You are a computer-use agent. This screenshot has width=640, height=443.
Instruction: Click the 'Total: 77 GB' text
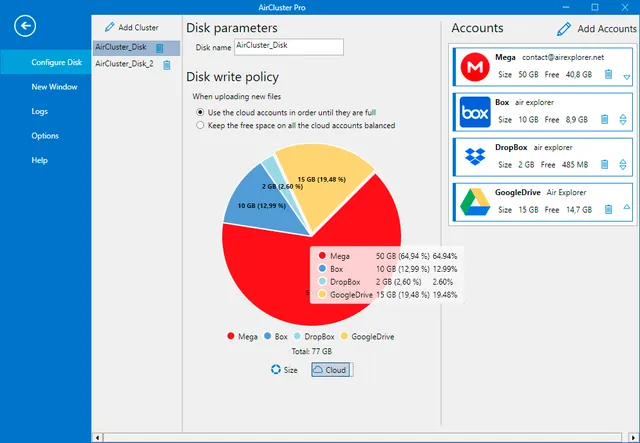click(x=311, y=351)
